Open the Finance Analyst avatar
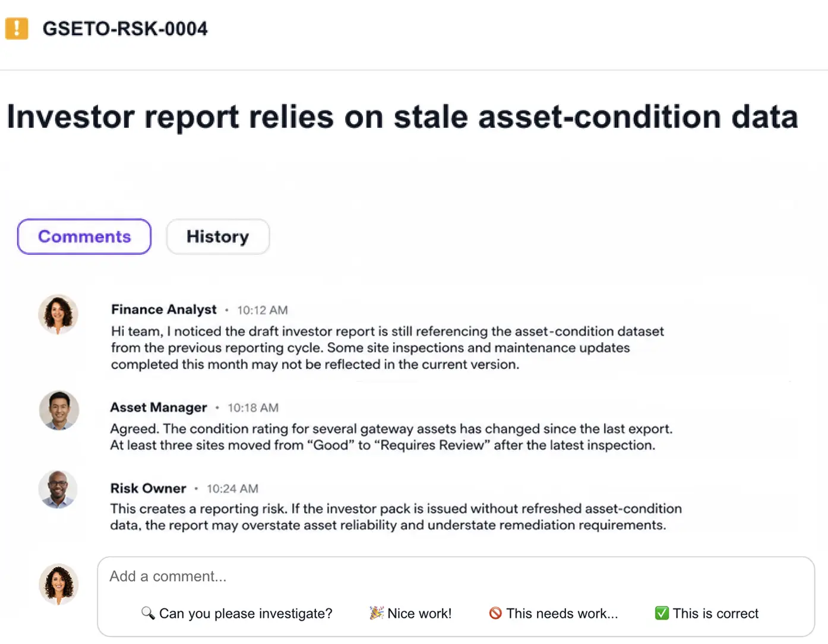The height and width of the screenshot is (644, 828). pos(58,314)
